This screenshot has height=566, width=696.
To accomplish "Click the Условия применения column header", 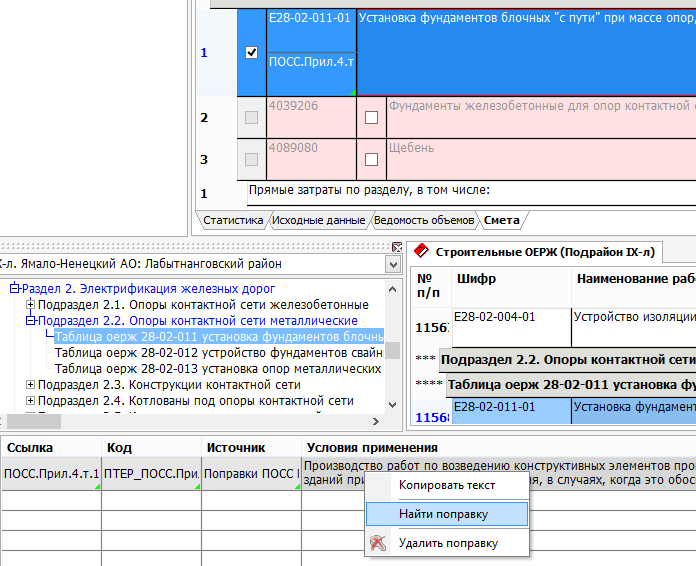I will tap(499, 447).
